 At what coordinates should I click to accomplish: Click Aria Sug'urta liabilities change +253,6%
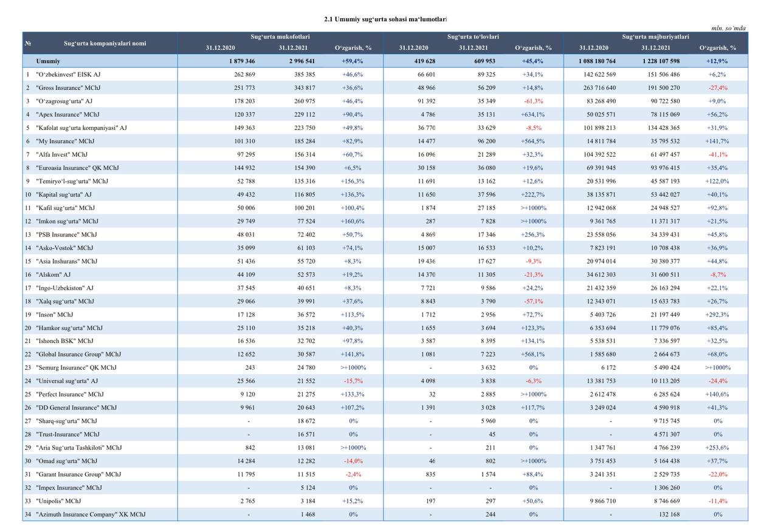718,448
